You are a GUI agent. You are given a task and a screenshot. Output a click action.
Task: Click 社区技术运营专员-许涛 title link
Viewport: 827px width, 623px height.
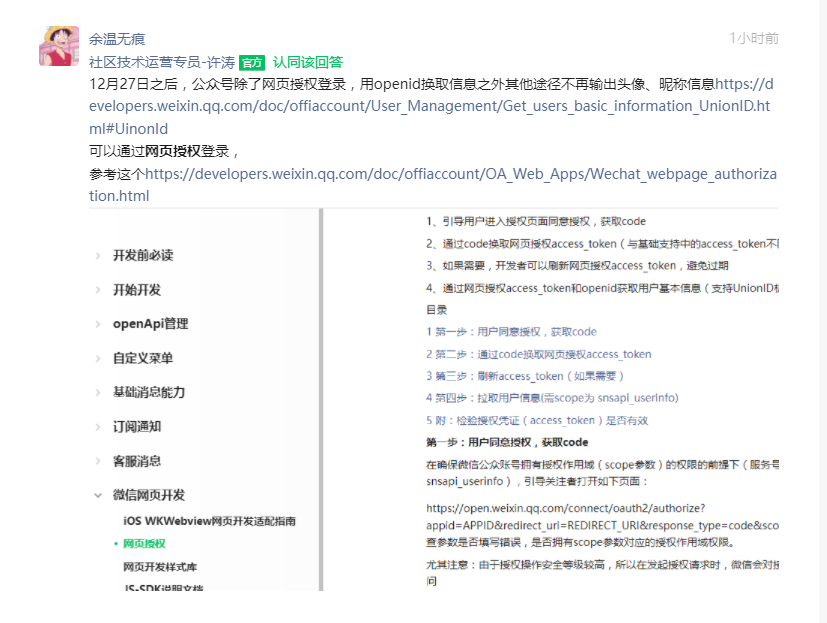click(x=162, y=62)
